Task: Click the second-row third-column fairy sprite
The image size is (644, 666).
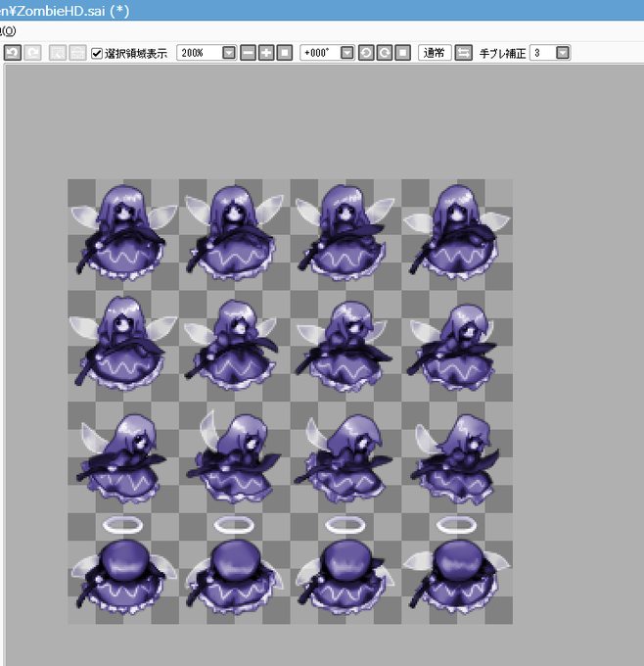Action: click(x=345, y=345)
